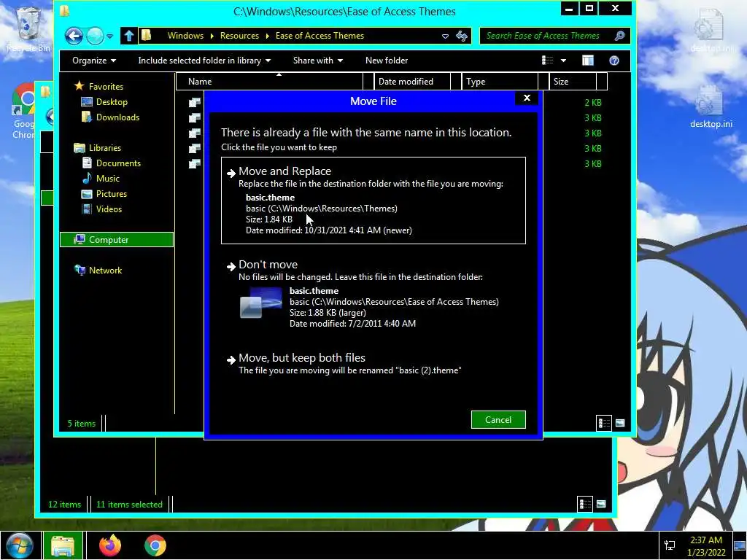The image size is (747, 560).
Task: Click the Forward navigation arrow button
Action: (x=96, y=36)
